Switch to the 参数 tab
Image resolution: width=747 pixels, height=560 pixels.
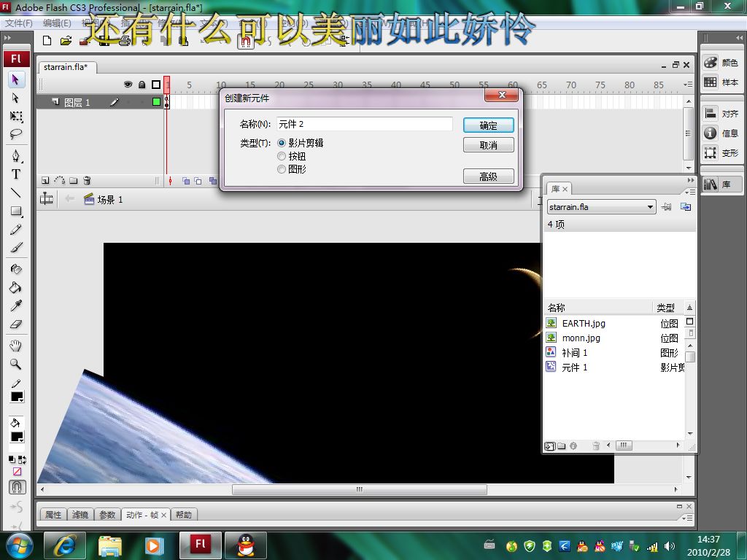coord(107,515)
